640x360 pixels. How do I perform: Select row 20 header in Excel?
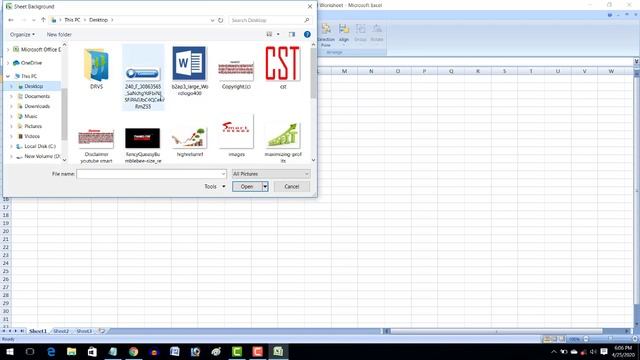6,231
